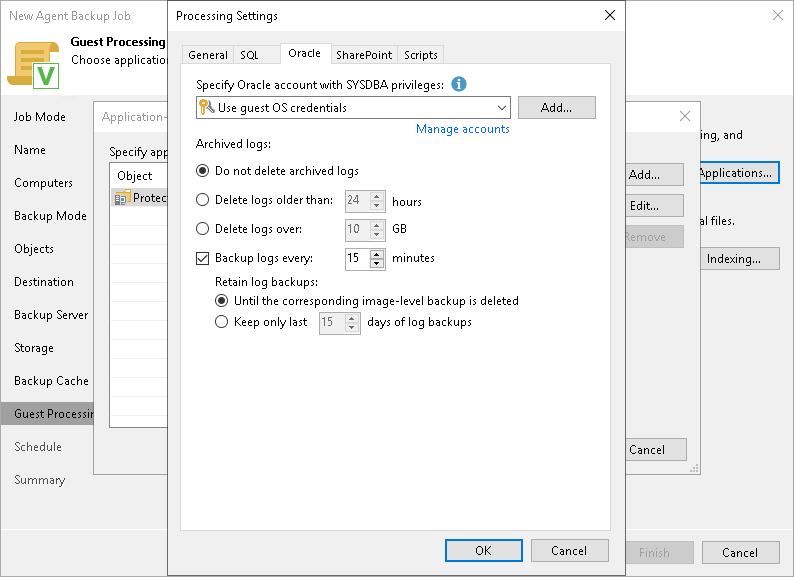
Task: Open the SharePoint tab
Action: click(x=364, y=55)
